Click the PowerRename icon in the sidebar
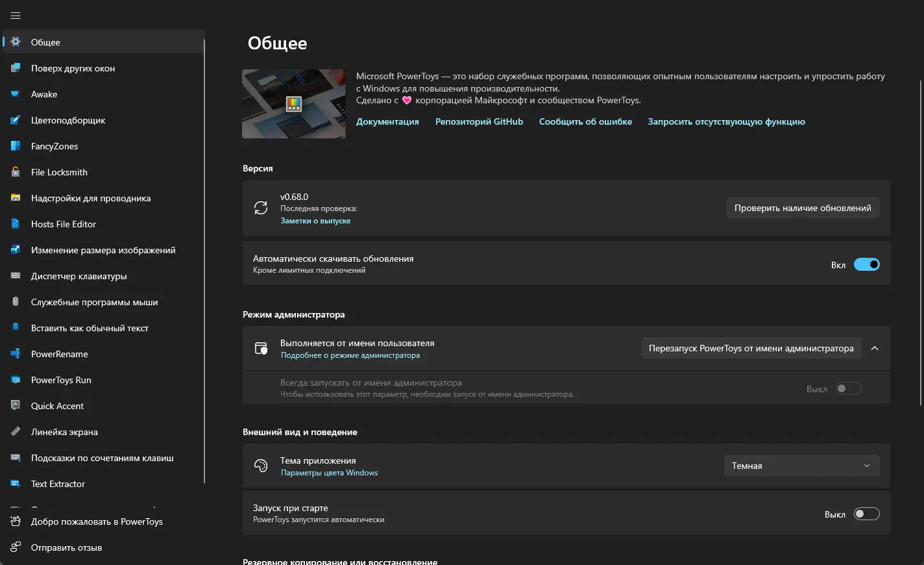The image size is (924, 565). tap(16, 354)
